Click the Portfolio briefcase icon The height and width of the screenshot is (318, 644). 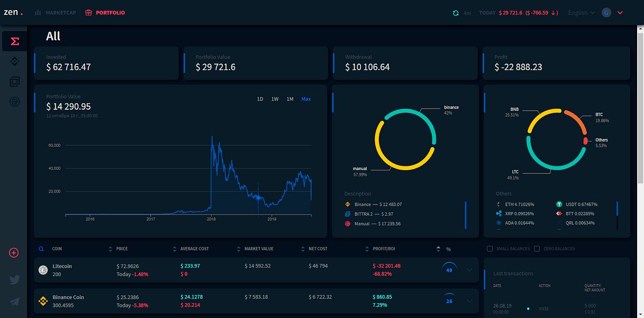[x=88, y=12]
